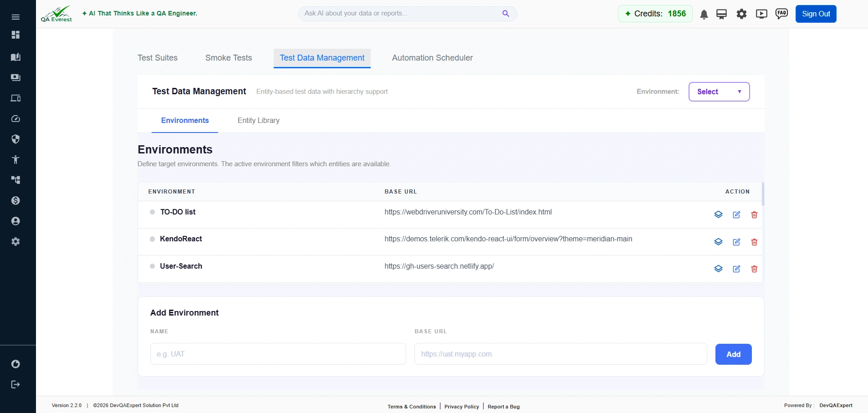
Task: Click the circular icon above logout in sidebar
Action: tap(15, 364)
